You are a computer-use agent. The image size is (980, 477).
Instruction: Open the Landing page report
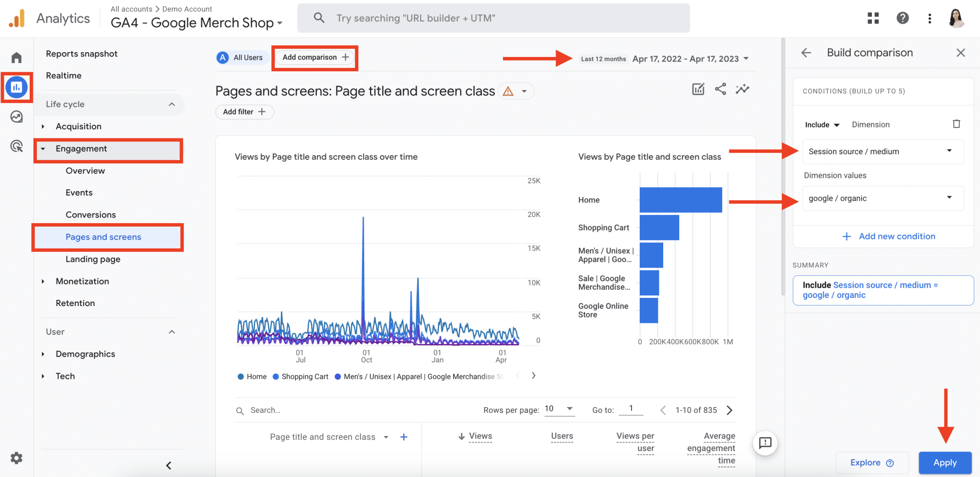click(93, 259)
